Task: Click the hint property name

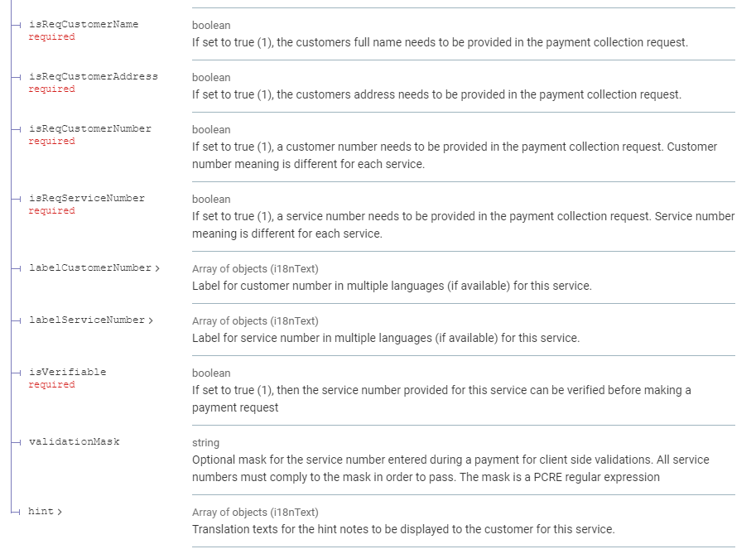Action: (41, 512)
